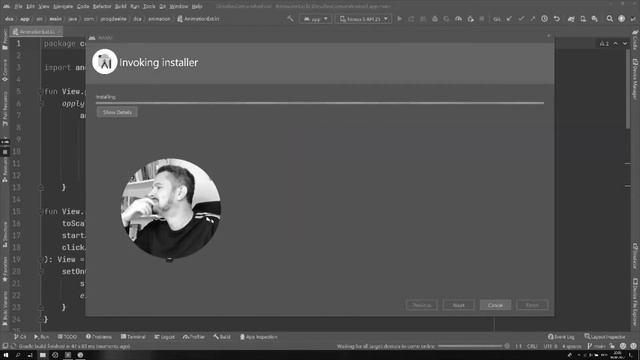Open the Build tool window
The image size is (640, 360).
point(222,337)
